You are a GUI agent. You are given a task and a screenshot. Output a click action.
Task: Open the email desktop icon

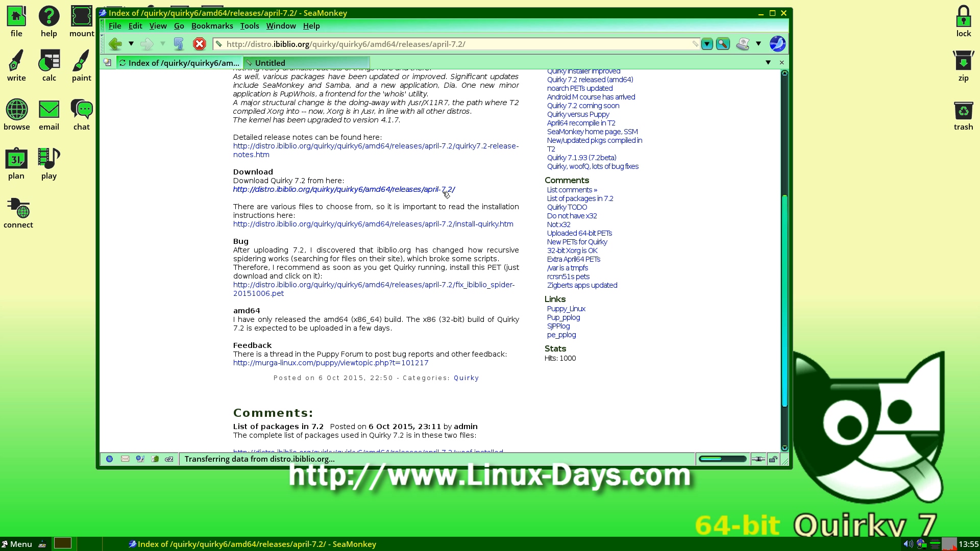click(x=49, y=114)
